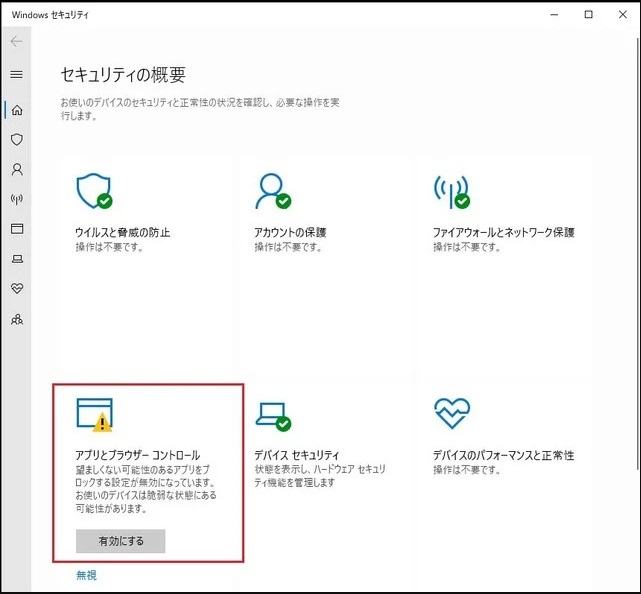The image size is (641, 594).
Task: Open the hamburger menu in the sidebar
Action: pyautogui.click(x=16, y=74)
